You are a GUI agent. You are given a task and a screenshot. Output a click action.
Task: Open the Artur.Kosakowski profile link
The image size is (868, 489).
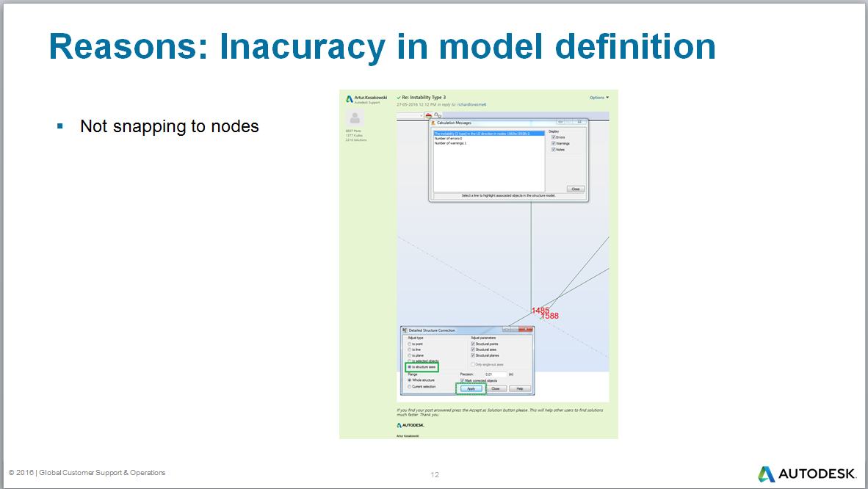[x=371, y=98]
